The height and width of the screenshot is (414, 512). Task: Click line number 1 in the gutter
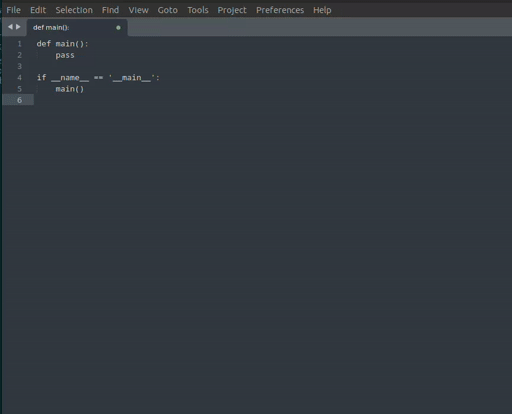pos(19,44)
